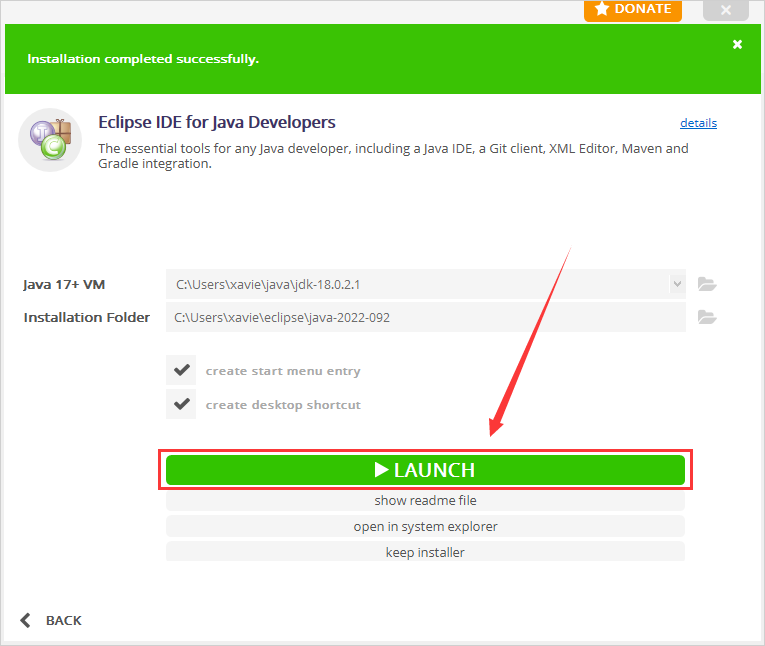Click the jdk-18.0.2.1 VM path field
Image resolution: width=765 pixels, height=646 pixels.
420,284
